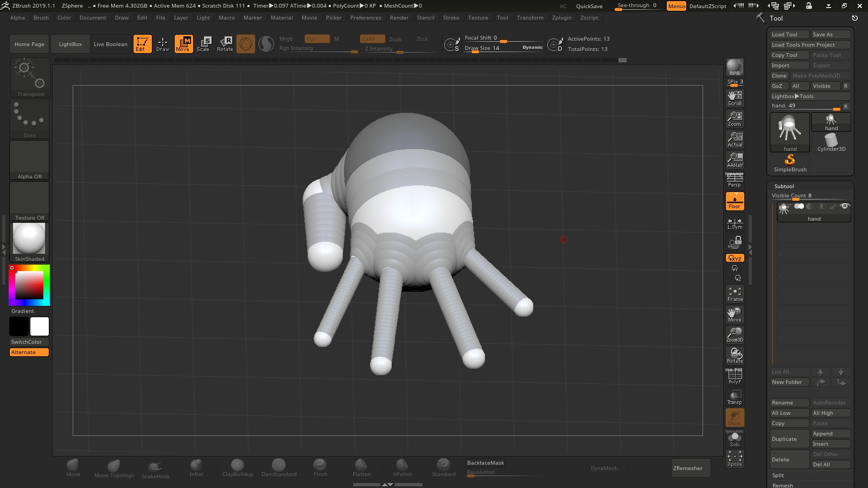
Task: Select the DamStandard brush
Action: coord(279,468)
